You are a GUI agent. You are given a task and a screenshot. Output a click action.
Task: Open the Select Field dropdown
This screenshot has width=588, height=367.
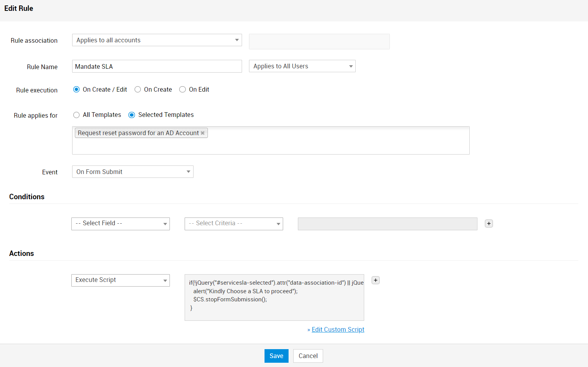tap(121, 224)
